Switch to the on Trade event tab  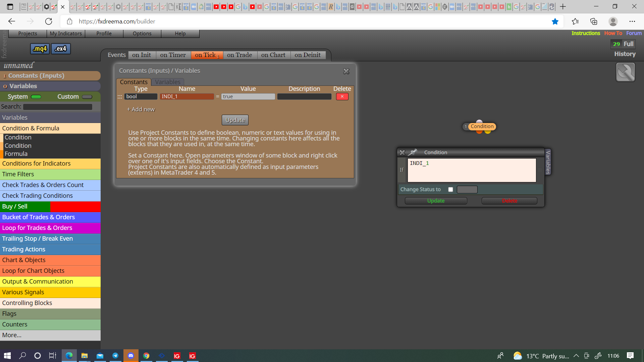pyautogui.click(x=239, y=55)
